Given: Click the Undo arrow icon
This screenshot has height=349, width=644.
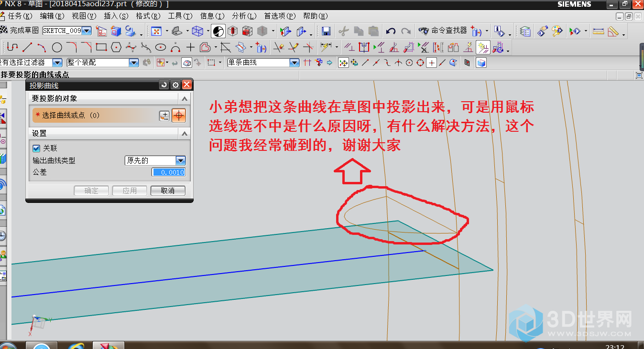Looking at the screenshot, I should click(391, 31).
